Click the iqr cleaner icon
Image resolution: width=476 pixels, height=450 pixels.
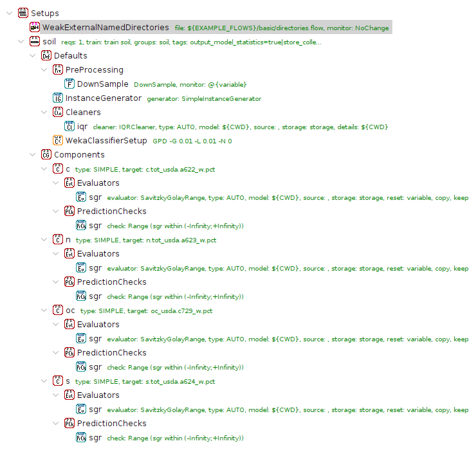tap(69, 126)
